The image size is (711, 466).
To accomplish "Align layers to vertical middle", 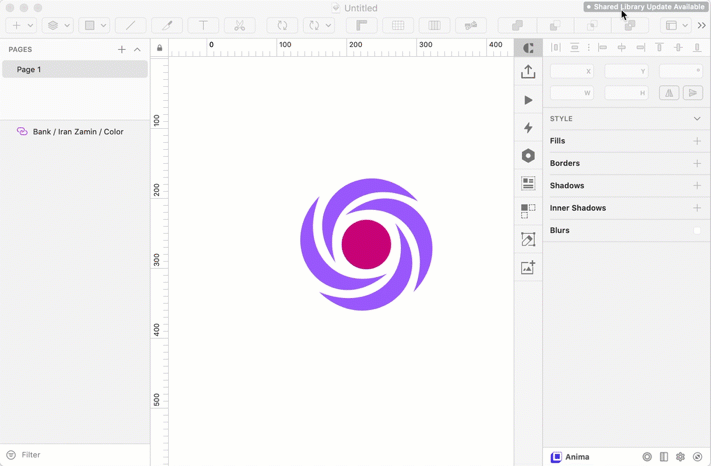I will [x=678, y=48].
